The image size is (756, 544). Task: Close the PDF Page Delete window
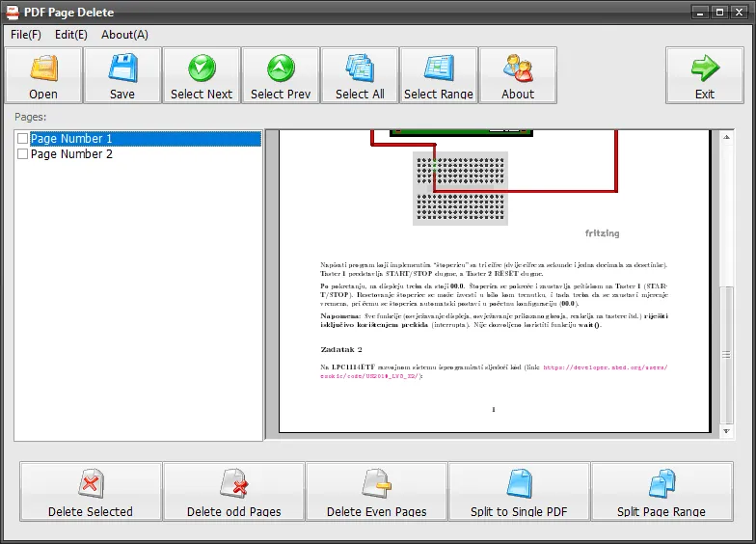point(739,13)
